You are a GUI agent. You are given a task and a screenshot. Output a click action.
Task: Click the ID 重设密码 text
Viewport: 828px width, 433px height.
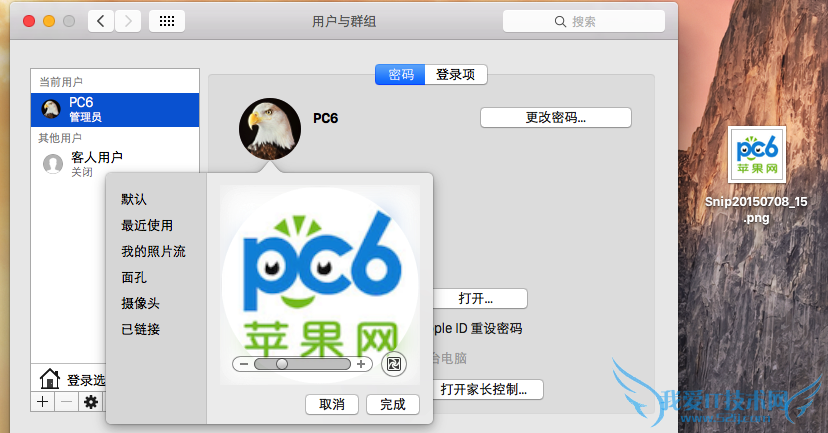click(x=488, y=328)
